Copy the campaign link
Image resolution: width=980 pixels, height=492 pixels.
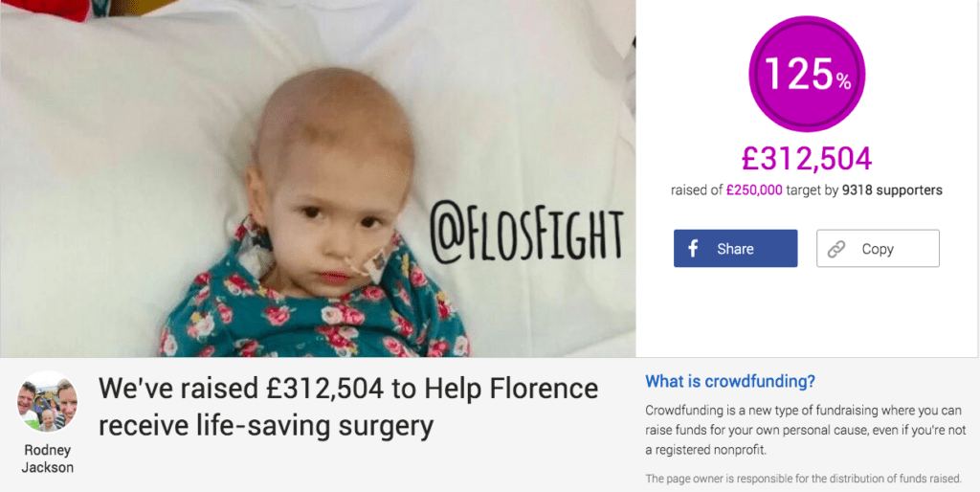tap(878, 248)
